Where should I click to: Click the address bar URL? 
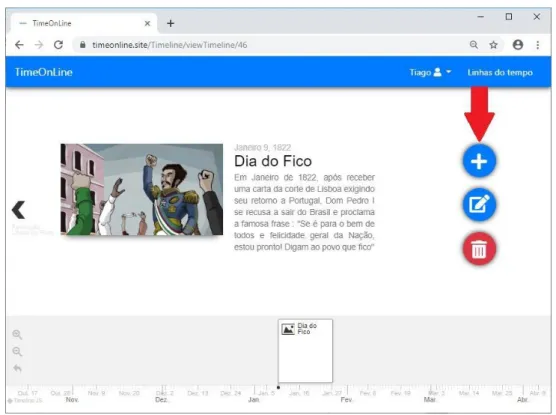pyautogui.click(x=169, y=45)
